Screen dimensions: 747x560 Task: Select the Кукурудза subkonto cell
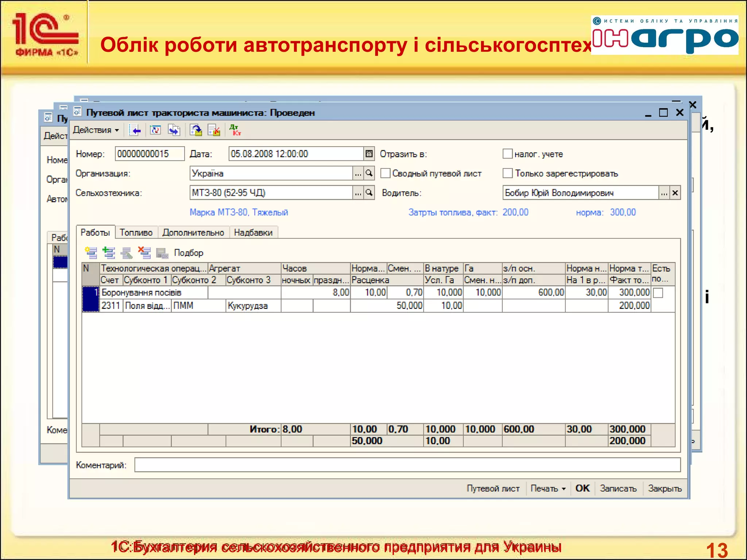pyautogui.click(x=253, y=306)
